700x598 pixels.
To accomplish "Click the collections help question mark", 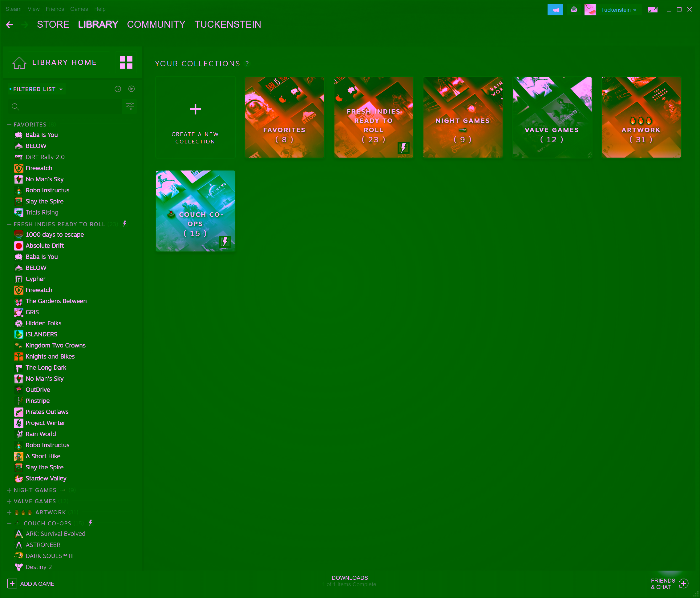I will pyautogui.click(x=247, y=63).
